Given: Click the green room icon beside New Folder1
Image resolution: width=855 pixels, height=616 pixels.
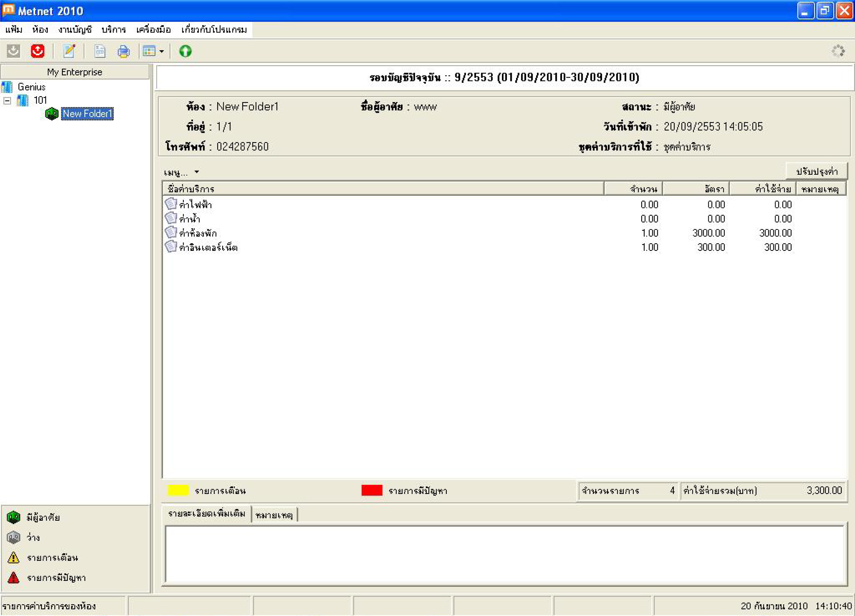Looking at the screenshot, I should [52, 113].
